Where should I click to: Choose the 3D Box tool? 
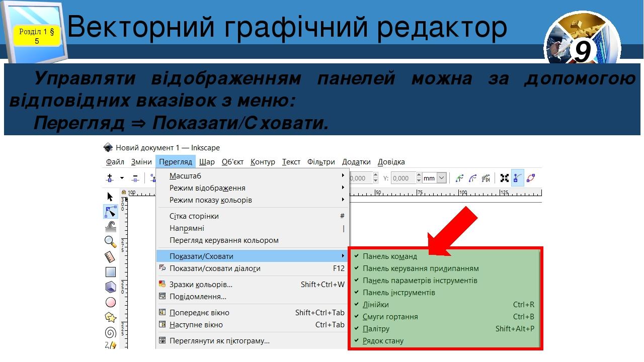point(111,287)
